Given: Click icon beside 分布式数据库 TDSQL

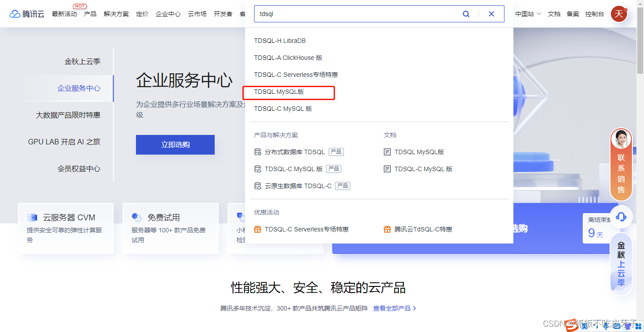Looking at the screenshot, I should tap(258, 152).
